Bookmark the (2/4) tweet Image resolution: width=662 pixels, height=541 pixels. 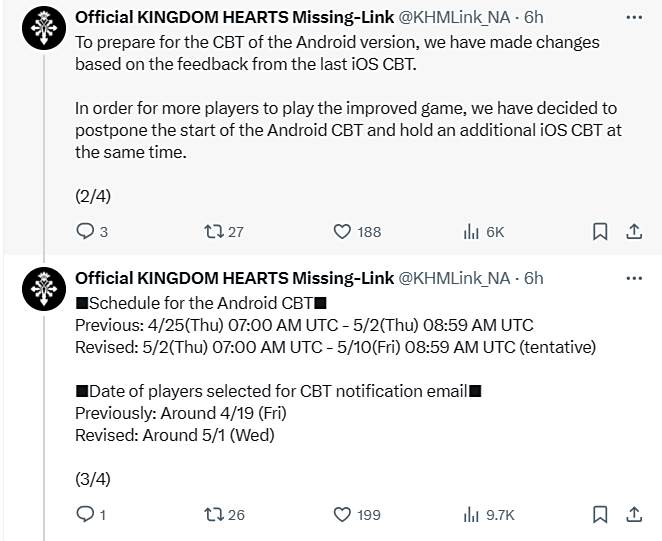point(600,231)
